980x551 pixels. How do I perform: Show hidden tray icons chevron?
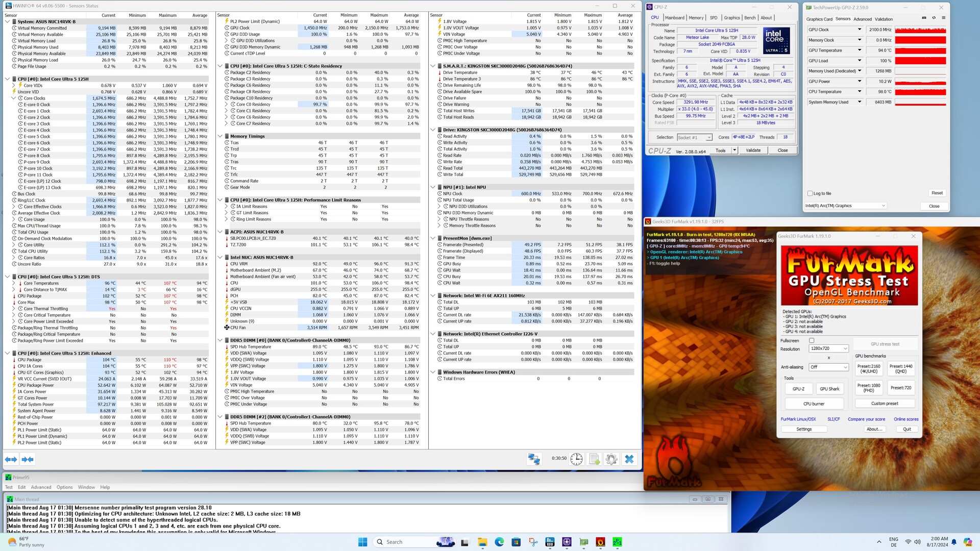pos(879,542)
